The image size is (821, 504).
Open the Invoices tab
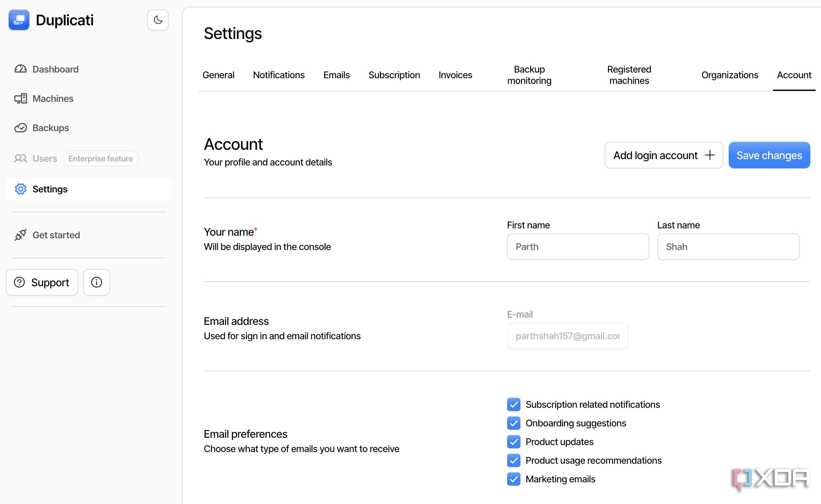[x=455, y=75]
